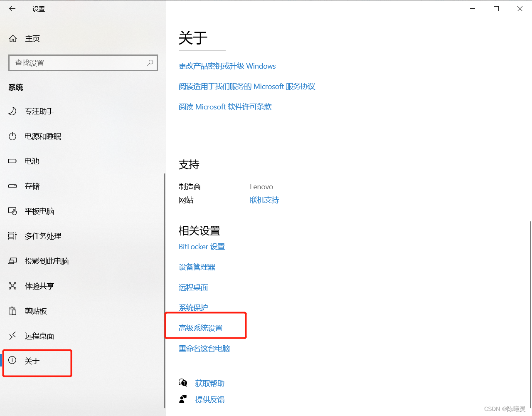Click the projecting icon beside 投影到此电脑
532x416 pixels.
click(12, 261)
